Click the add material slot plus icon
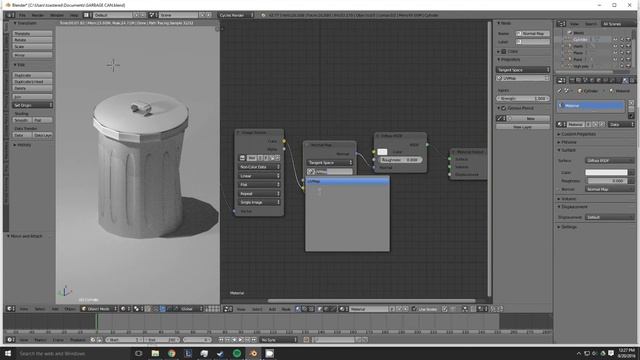Image resolution: width=640 pixels, height=360 pixels. click(631, 103)
